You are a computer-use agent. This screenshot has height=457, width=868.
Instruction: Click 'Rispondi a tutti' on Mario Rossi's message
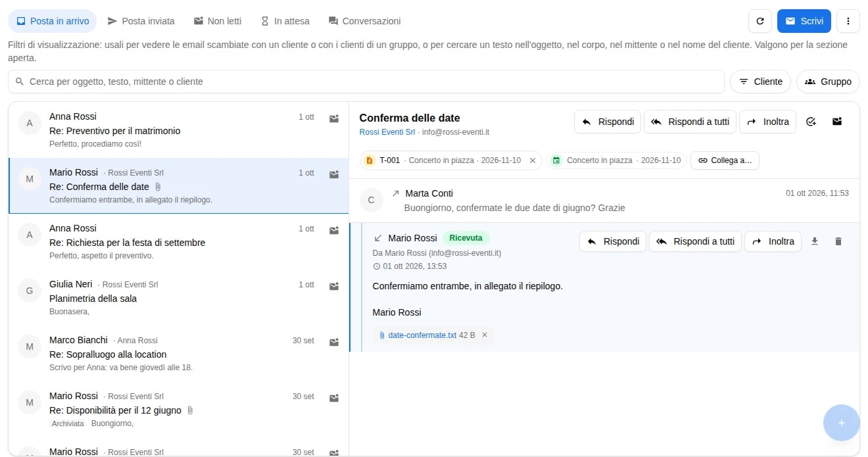coord(695,241)
